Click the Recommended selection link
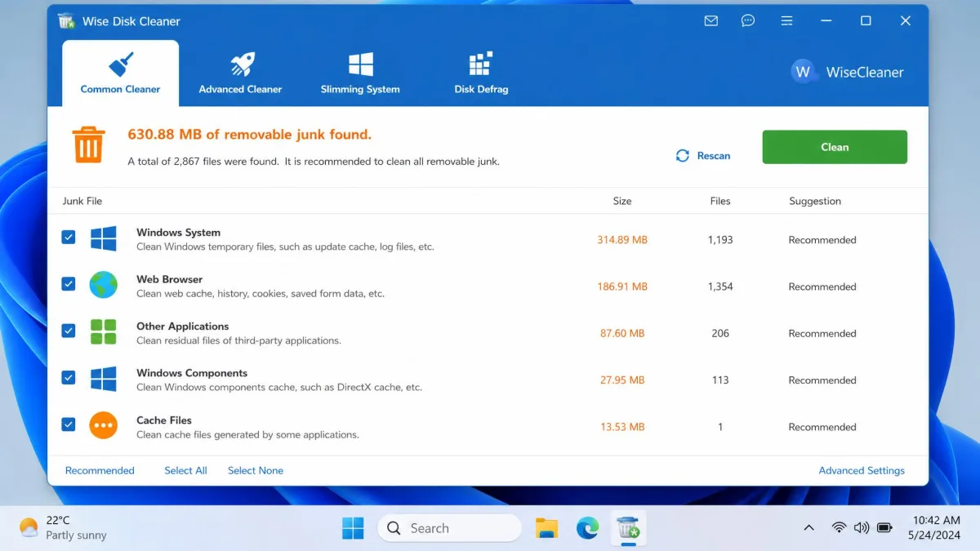Screen dimensions: 980x551 click(x=100, y=470)
